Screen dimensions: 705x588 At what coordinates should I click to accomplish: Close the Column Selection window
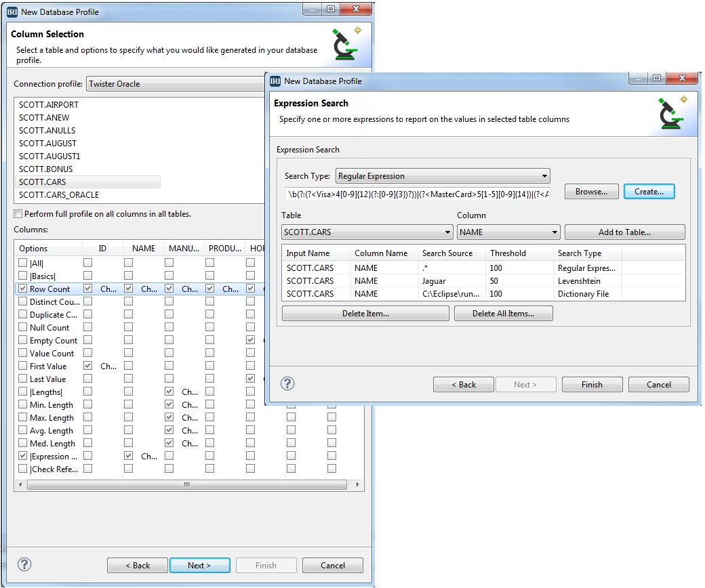click(356, 9)
